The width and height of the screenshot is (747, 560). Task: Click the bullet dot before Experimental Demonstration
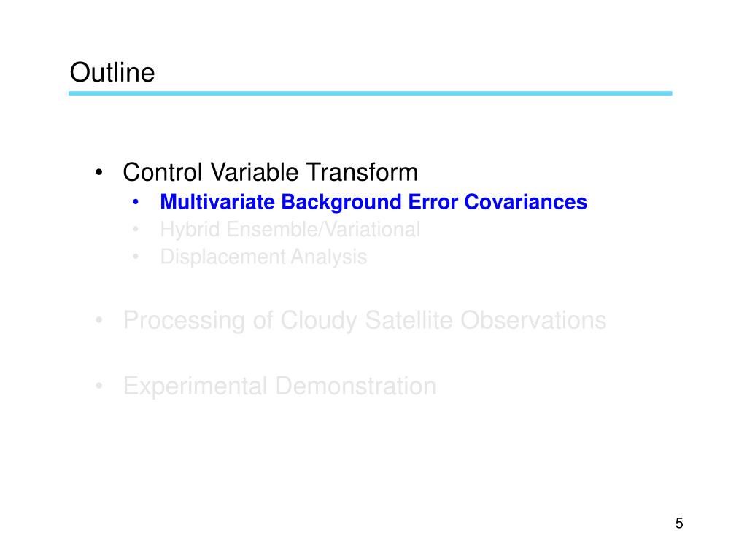[98, 386]
